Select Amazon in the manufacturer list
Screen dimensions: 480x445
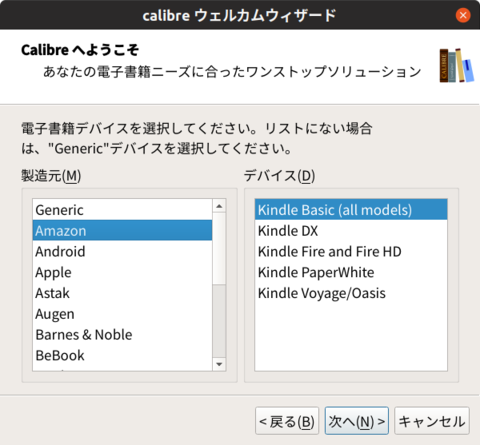tap(122, 230)
